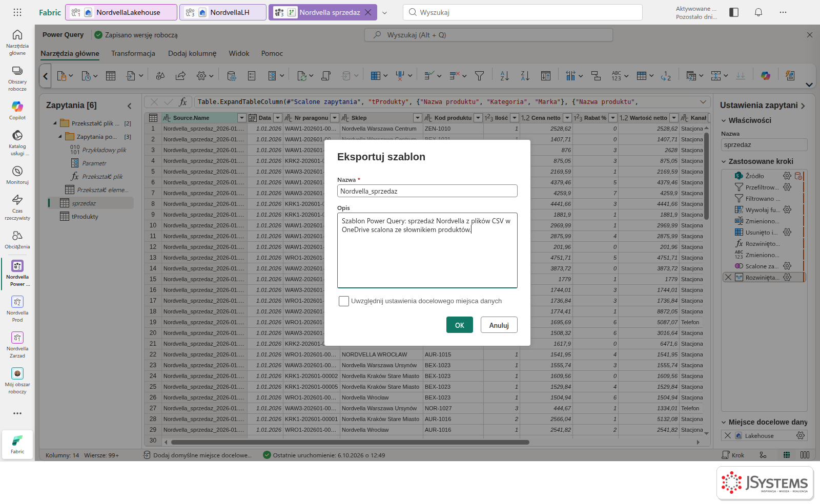
Task: Open Data column filter dropdown
Action: [x=278, y=118]
